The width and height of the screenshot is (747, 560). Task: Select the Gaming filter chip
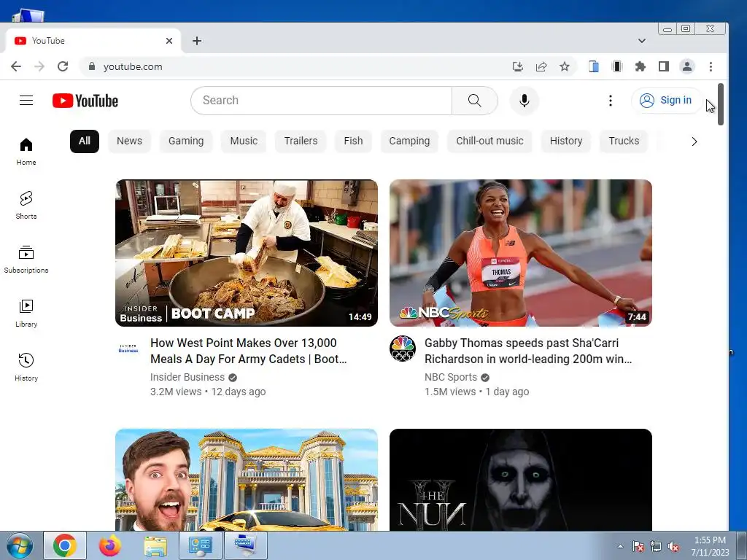186,141
